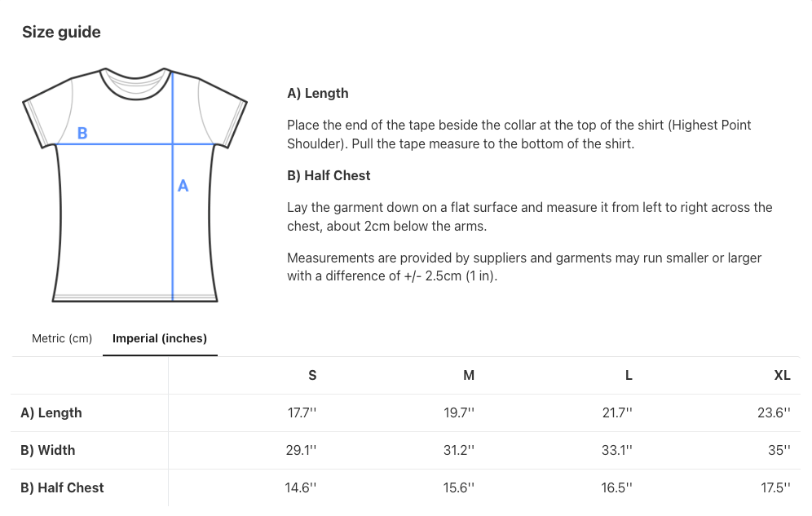812x516 pixels.
Task: Click the Size guide heading
Action: (61, 33)
